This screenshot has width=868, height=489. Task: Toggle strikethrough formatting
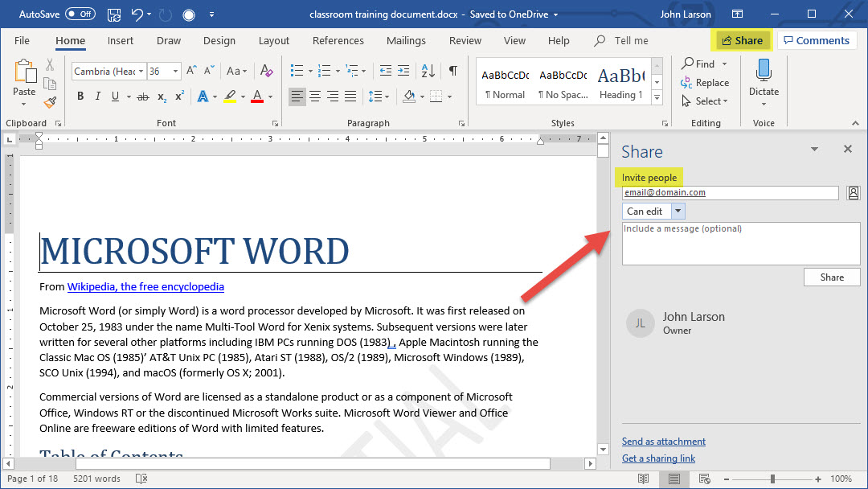tap(143, 97)
